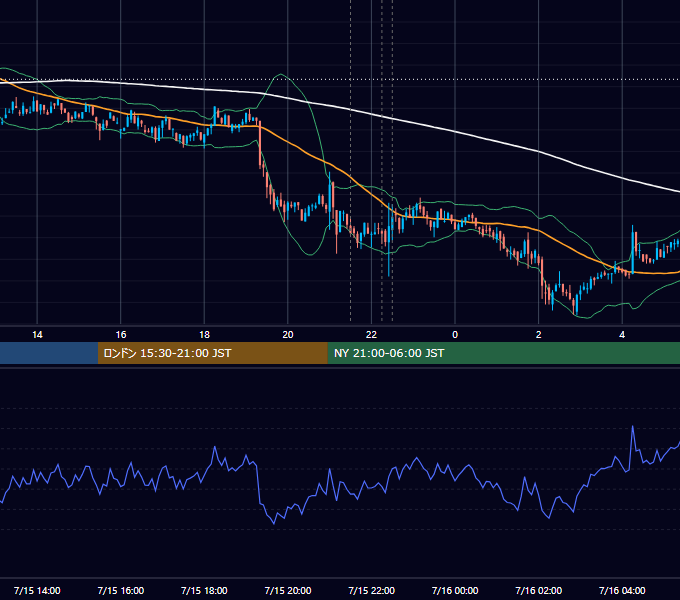The height and width of the screenshot is (600, 680).
Task: Click the 7/16 00:00 date label
Action: [455, 590]
